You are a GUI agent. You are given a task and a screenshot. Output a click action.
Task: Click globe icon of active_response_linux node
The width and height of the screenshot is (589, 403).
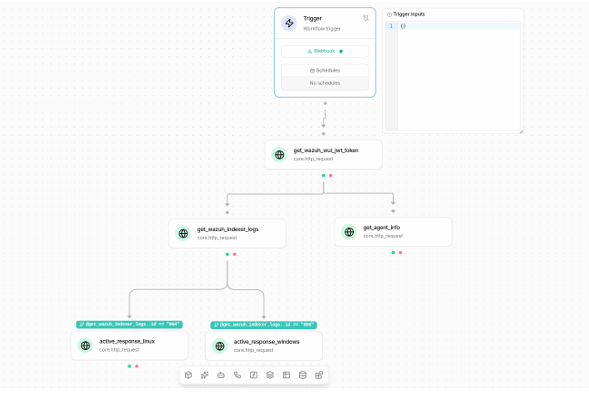click(85, 345)
